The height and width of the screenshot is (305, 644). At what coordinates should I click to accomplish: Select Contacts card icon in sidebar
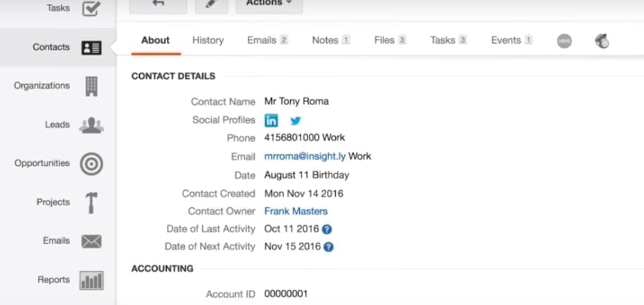click(x=91, y=48)
